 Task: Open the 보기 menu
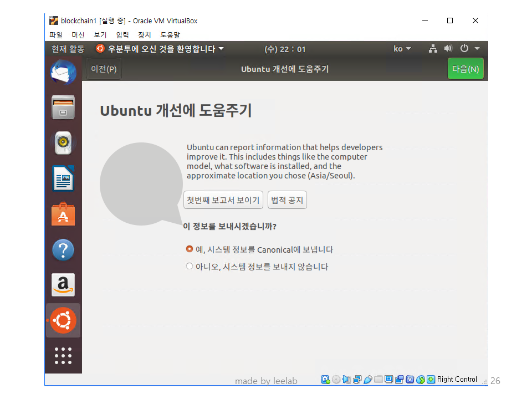click(x=100, y=34)
